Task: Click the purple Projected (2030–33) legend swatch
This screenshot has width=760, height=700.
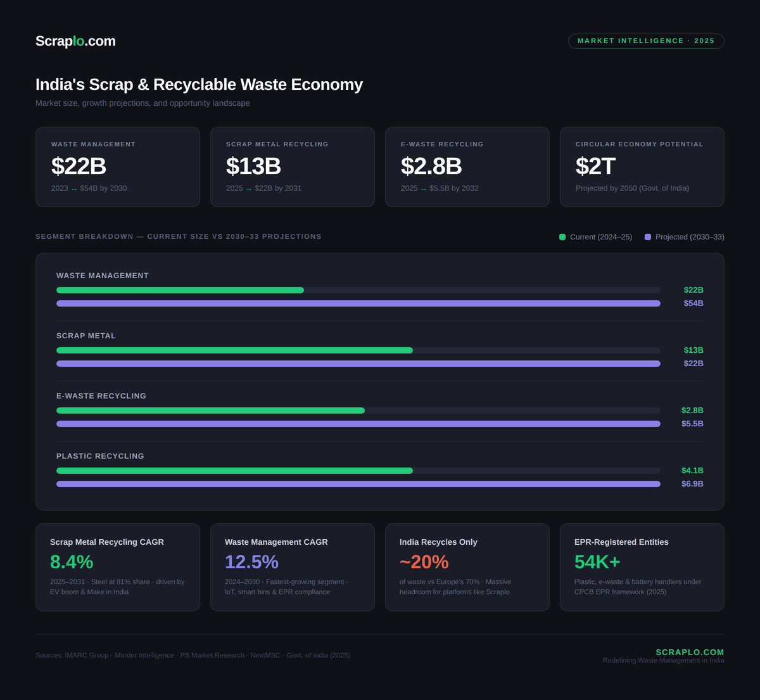Action: pos(648,237)
